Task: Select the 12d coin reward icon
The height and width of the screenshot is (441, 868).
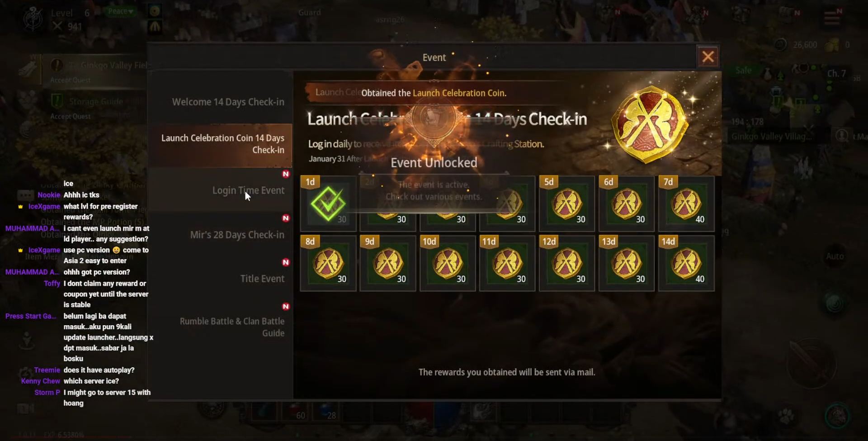Action: 566,263
